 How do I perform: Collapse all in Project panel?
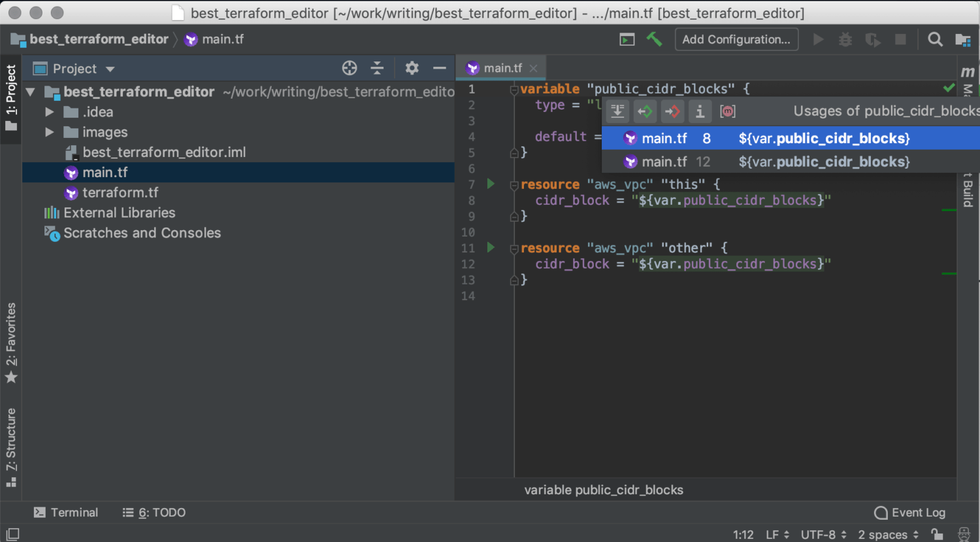pos(377,68)
